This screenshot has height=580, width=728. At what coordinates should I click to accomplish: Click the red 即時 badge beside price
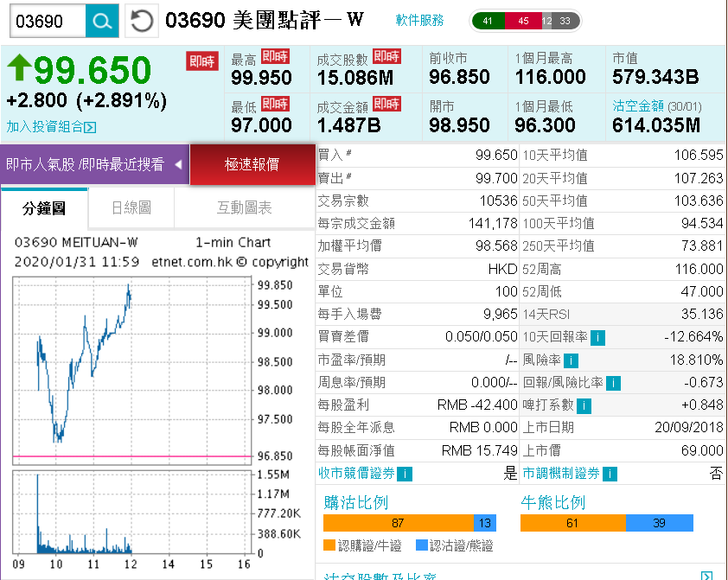(202, 61)
